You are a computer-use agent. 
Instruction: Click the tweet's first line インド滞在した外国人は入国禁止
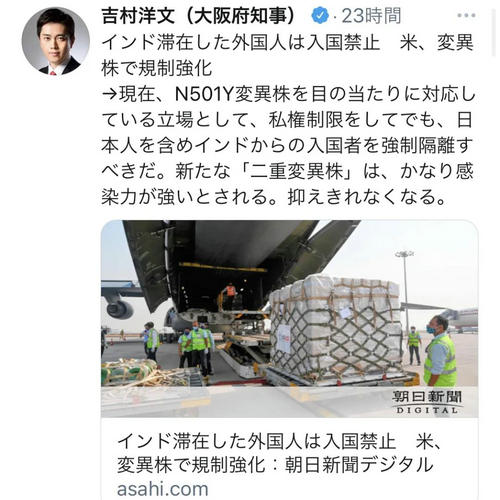pos(241,44)
